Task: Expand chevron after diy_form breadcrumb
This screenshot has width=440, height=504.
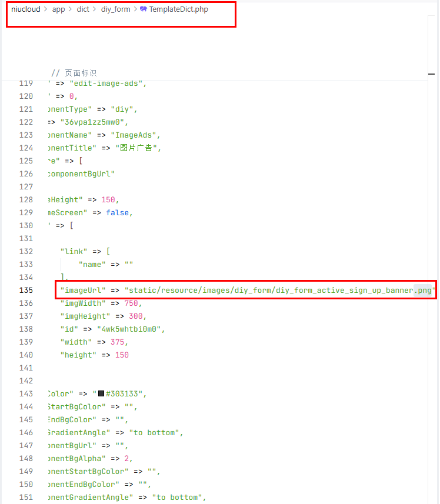Action: (135, 9)
